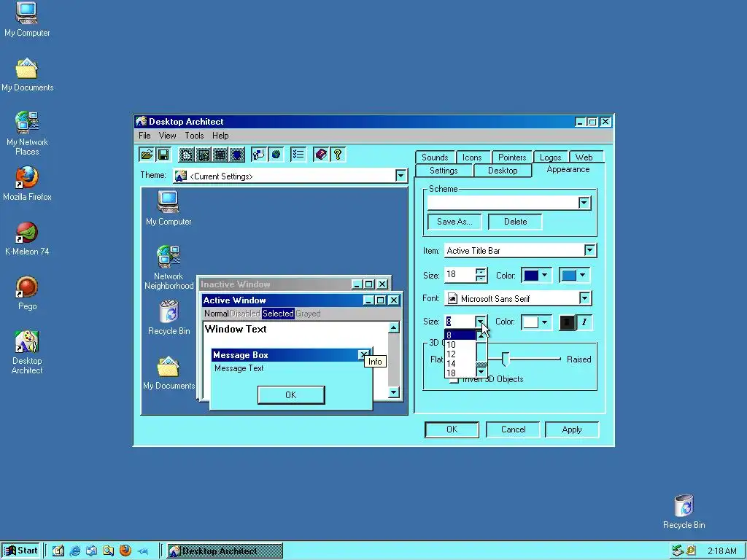Viewport: 747px width, 560px height.
Task: Click Desktop Architect taskbar button
Action: point(225,551)
